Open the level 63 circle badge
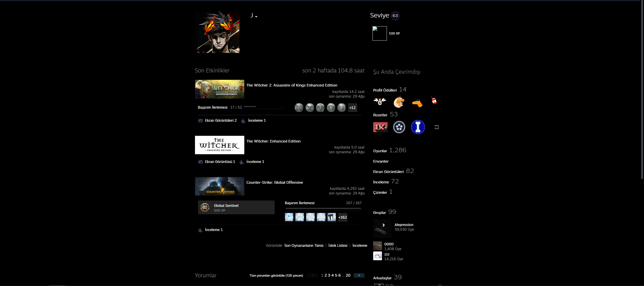The width and height of the screenshot is (644, 286). click(x=395, y=16)
